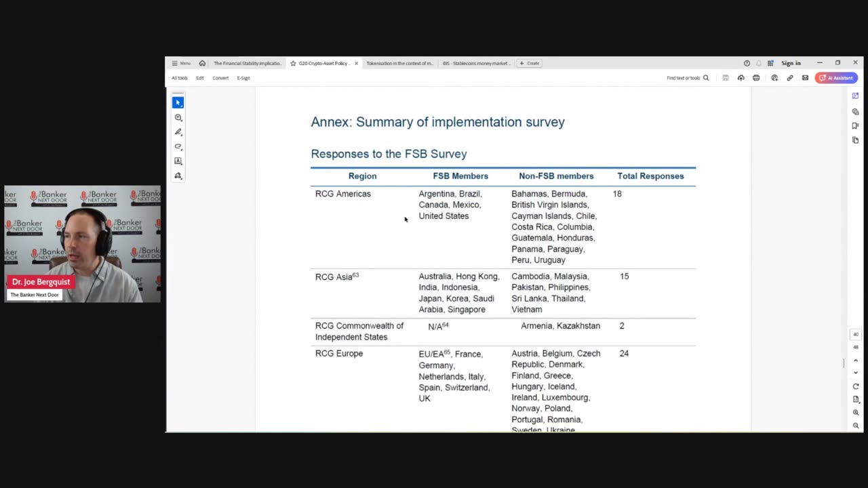
Task: Switch to The Financial Stability Implications tab
Action: [247, 63]
